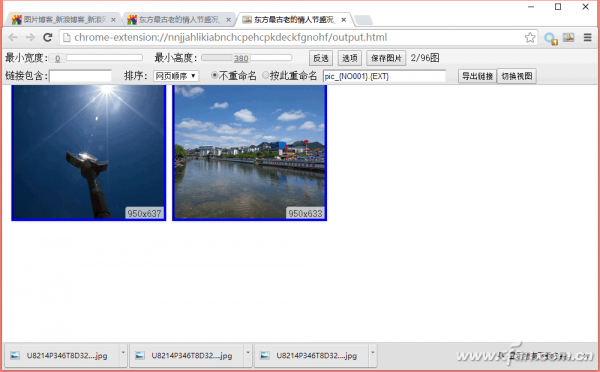
Task: Click the rename pattern field pic_{NO001}.{EXT}
Action: pyautogui.click(x=384, y=76)
